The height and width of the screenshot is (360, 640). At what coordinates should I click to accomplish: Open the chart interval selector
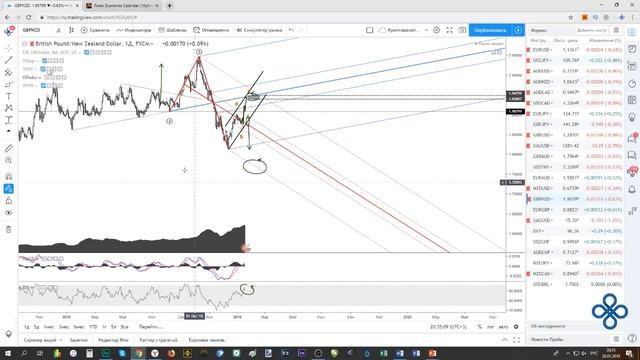pyautogui.click(x=58, y=30)
